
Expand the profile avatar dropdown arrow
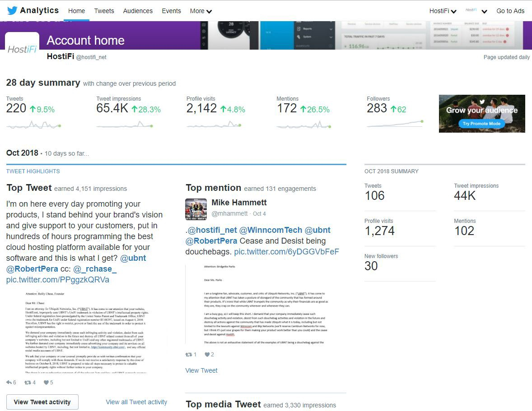tap(485, 12)
